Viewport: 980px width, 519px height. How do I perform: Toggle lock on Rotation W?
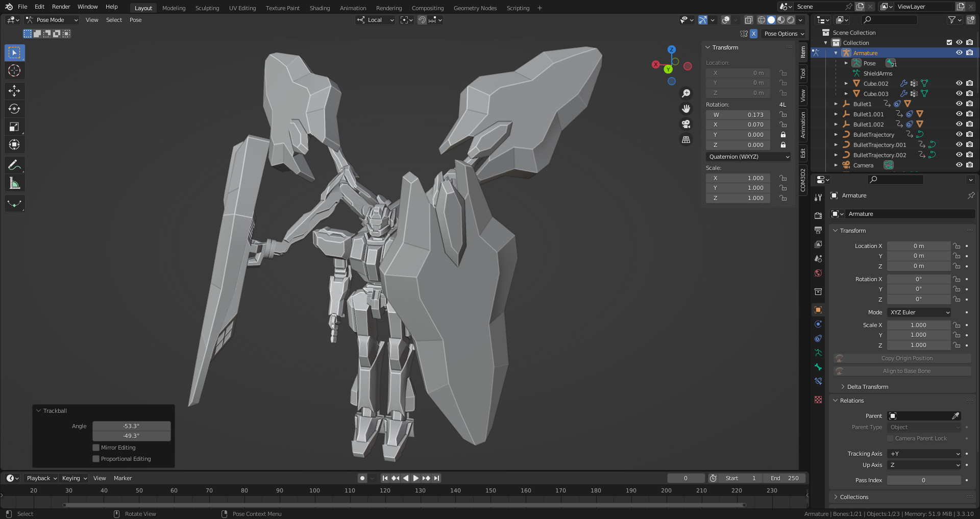coord(783,115)
